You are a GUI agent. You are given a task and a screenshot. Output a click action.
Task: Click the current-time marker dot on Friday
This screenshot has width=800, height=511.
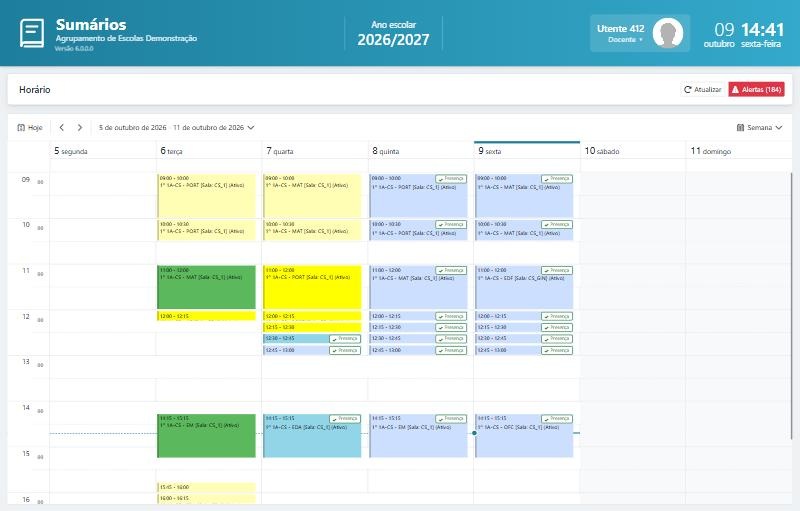[474, 433]
